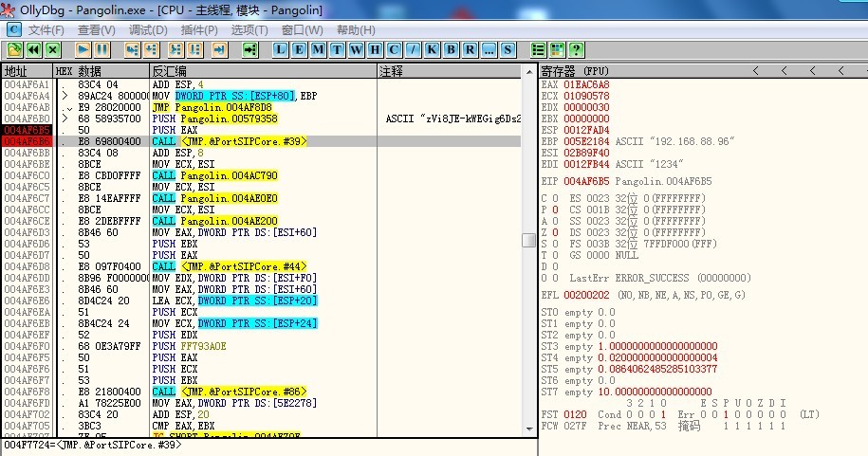Select the EIP register value 004AF6B5

[x=586, y=181]
